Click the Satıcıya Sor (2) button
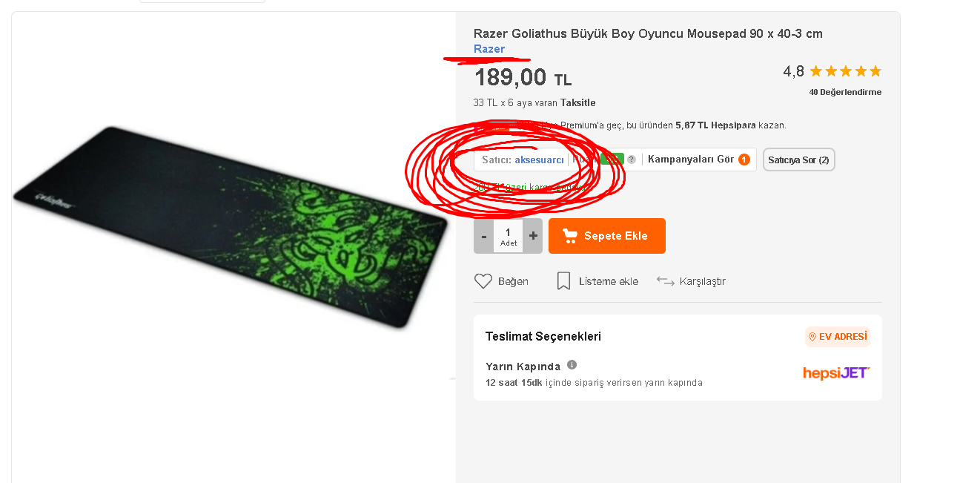This screenshot has width=980, height=483. tap(799, 160)
